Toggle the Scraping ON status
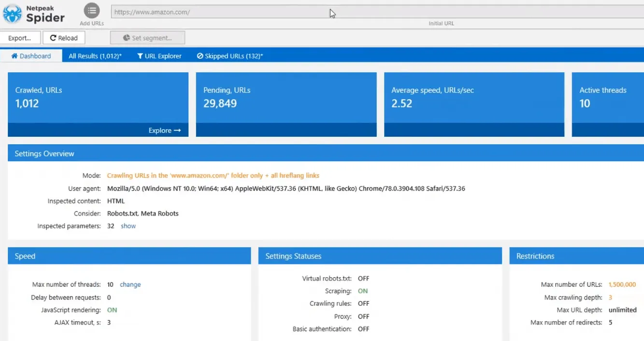 363,291
